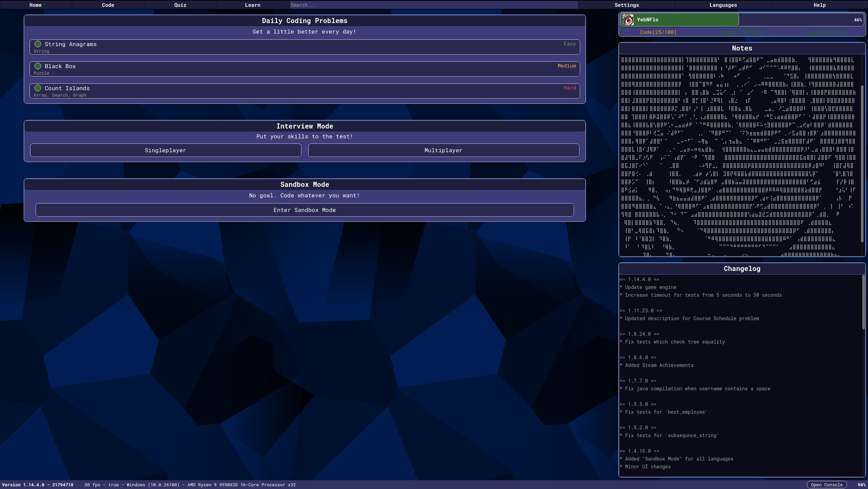Click the Code[25/100] progress label
The width and height of the screenshot is (868, 489).
click(x=658, y=32)
